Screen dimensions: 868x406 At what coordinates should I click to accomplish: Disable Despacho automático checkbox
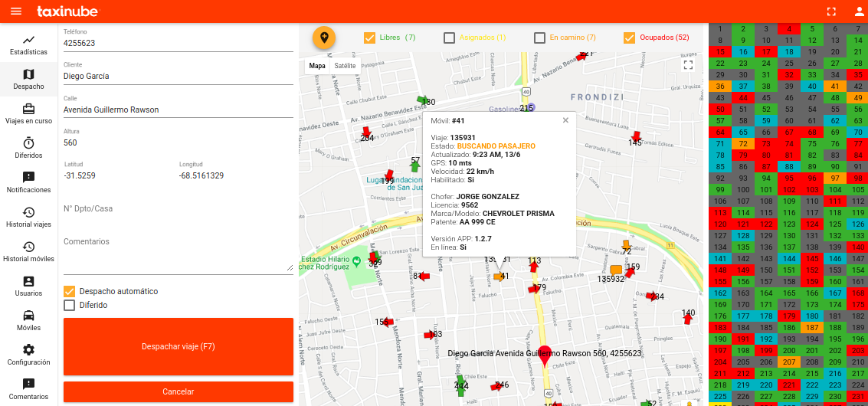coord(70,291)
